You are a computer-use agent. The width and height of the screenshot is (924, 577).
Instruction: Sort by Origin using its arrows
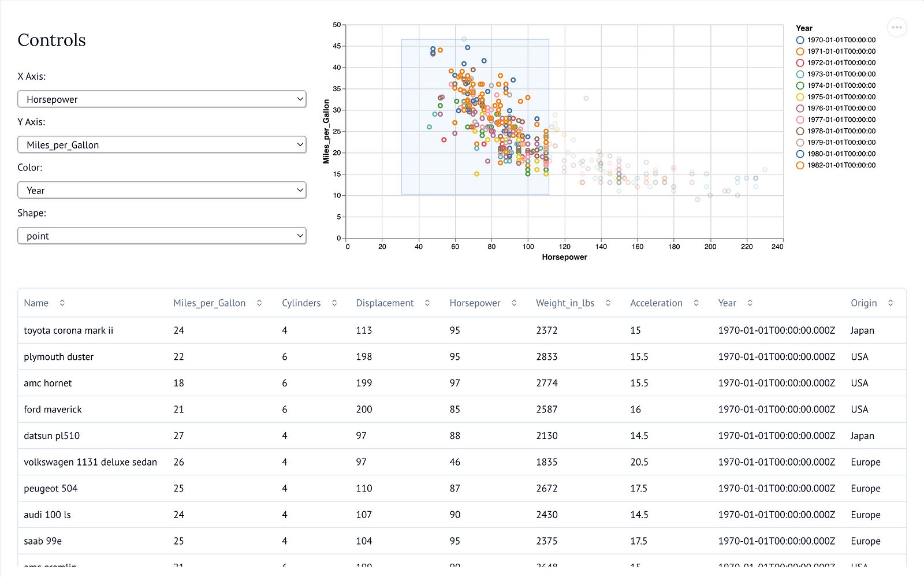(891, 303)
